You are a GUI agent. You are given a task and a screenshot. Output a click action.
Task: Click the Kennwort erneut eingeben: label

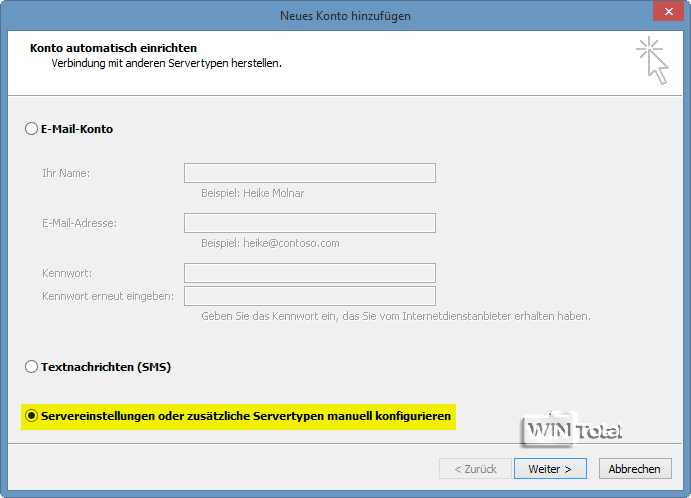pyautogui.click(x=108, y=296)
